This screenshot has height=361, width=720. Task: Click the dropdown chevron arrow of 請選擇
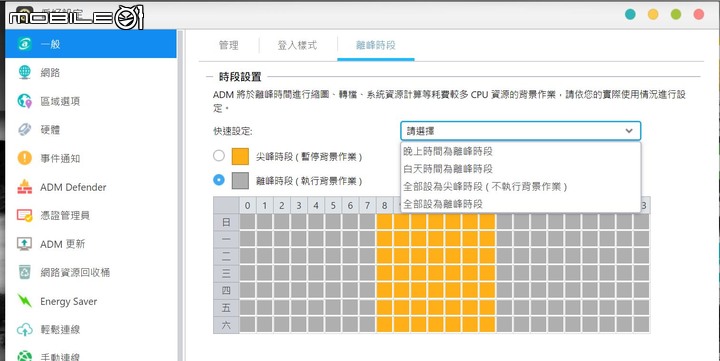pyautogui.click(x=629, y=131)
